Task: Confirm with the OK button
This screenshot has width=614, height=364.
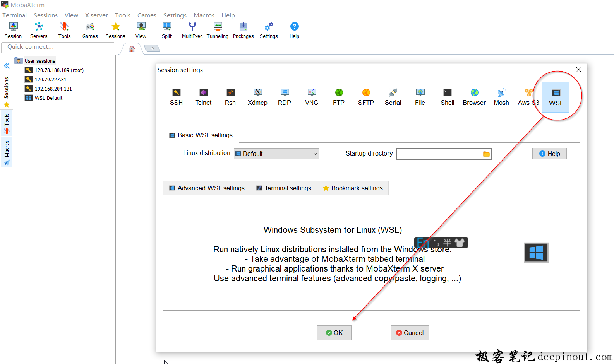Action: tap(334, 333)
